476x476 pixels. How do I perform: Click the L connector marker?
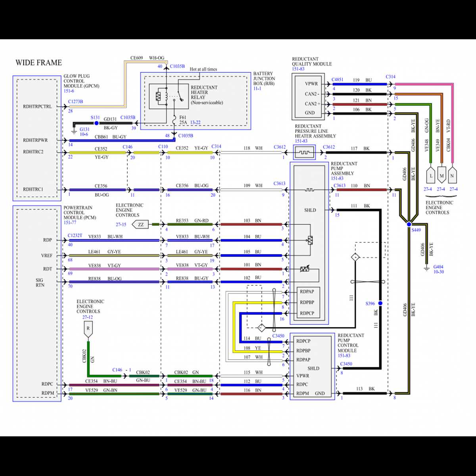[431, 175]
